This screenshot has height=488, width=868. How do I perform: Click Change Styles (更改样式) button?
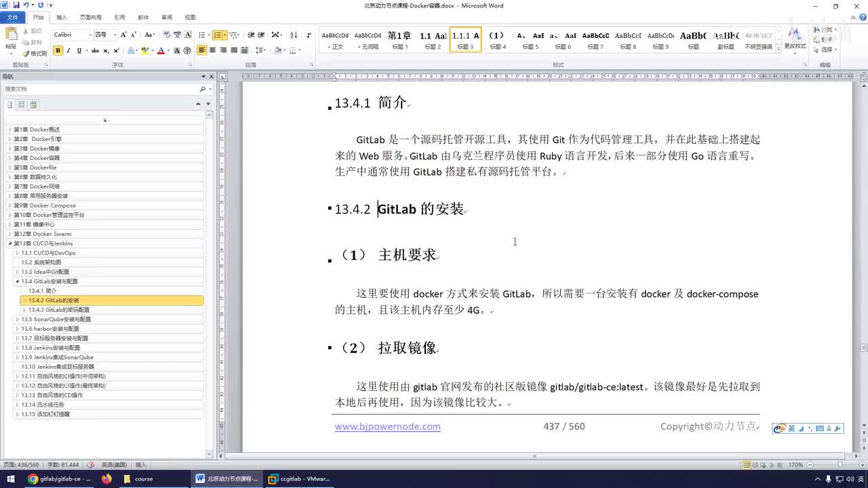795,39
